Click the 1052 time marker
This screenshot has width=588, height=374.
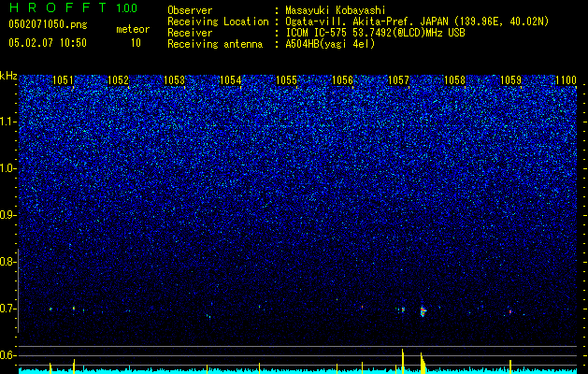coord(118,80)
